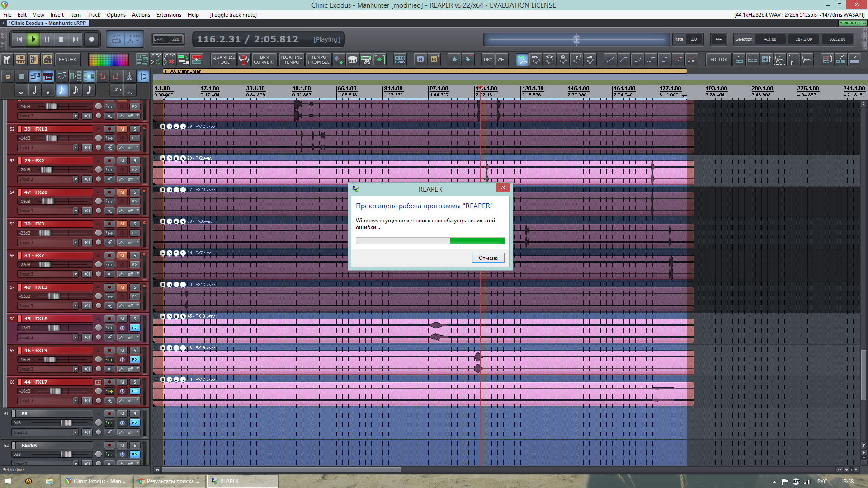
Task: Click the undo arrow icon
Action: 103,76
